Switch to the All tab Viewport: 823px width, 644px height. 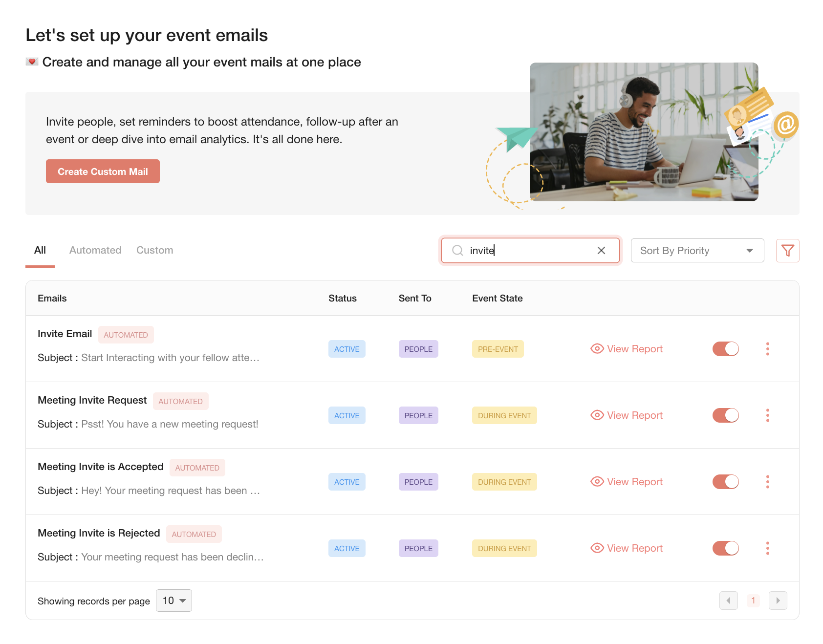[x=40, y=250]
